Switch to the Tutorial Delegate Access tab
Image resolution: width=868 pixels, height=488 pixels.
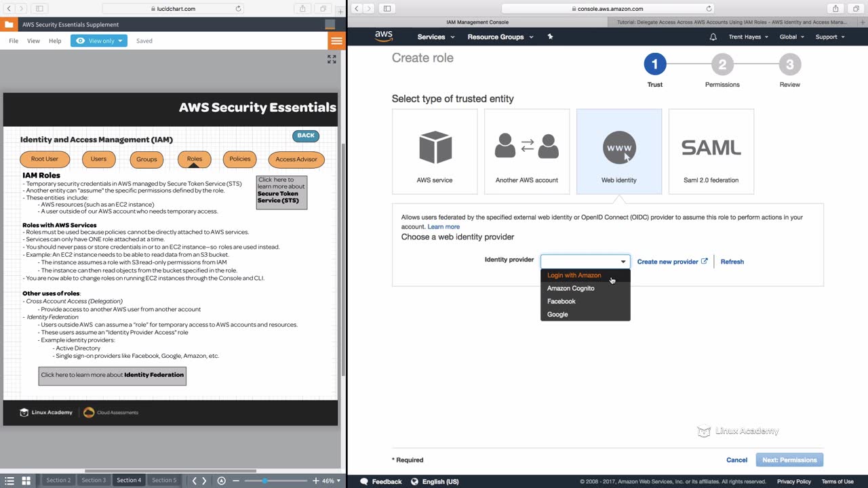pyautogui.click(x=732, y=22)
